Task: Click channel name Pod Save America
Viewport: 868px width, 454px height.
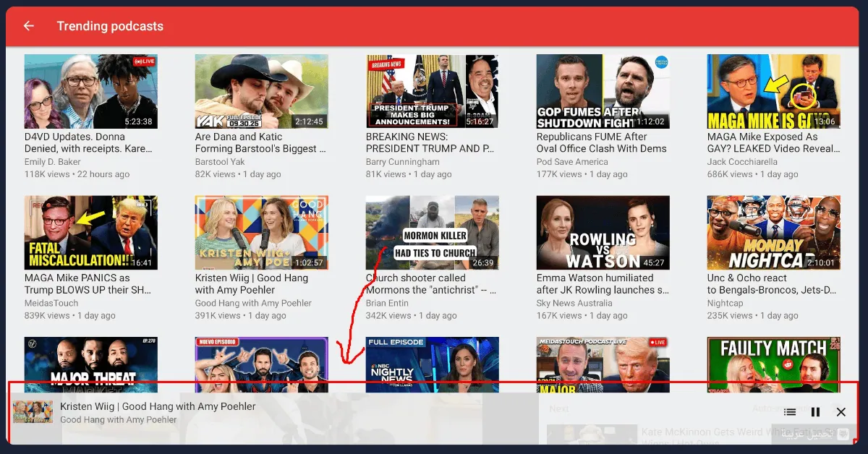Action: [572, 162]
